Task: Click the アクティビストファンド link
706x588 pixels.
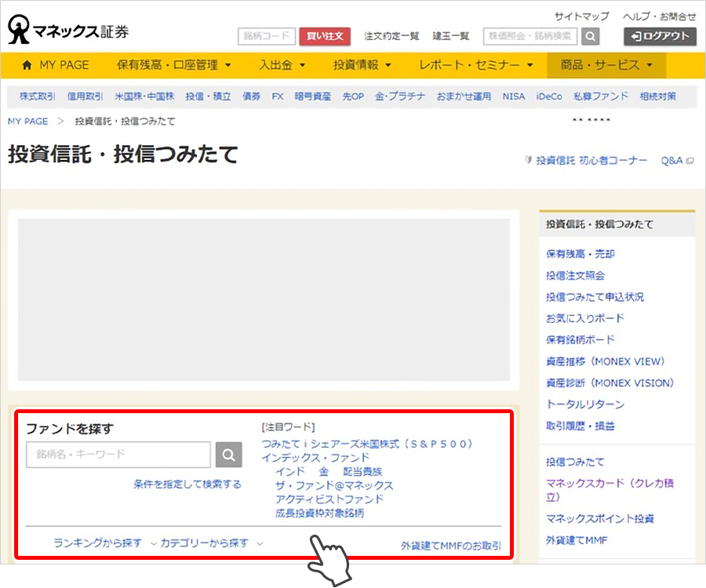Action: [329, 499]
